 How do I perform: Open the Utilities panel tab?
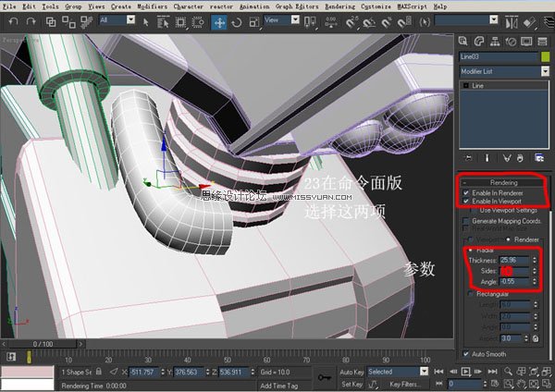point(542,42)
